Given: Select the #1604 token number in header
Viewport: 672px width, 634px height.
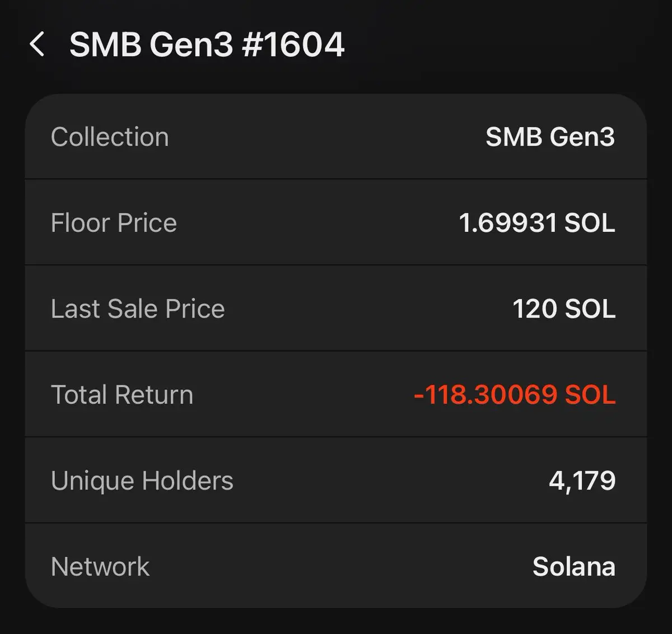Looking at the screenshot, I should click(293, 44).
